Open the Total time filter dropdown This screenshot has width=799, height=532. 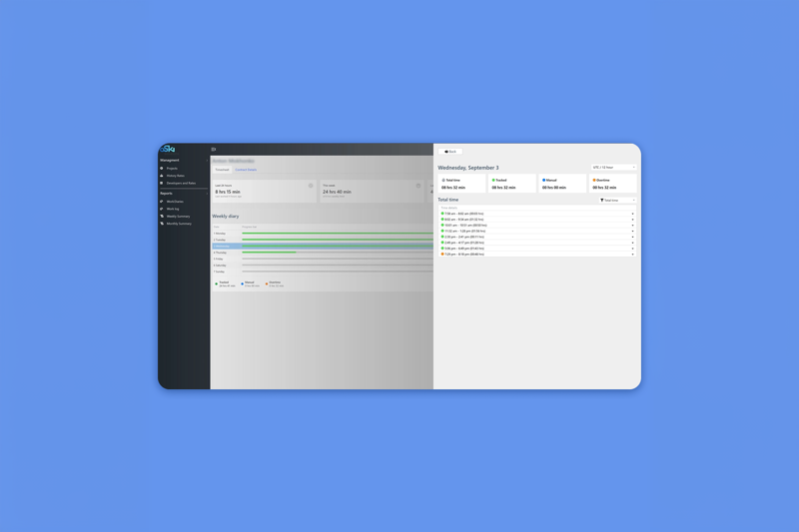[x=616, y=201]
